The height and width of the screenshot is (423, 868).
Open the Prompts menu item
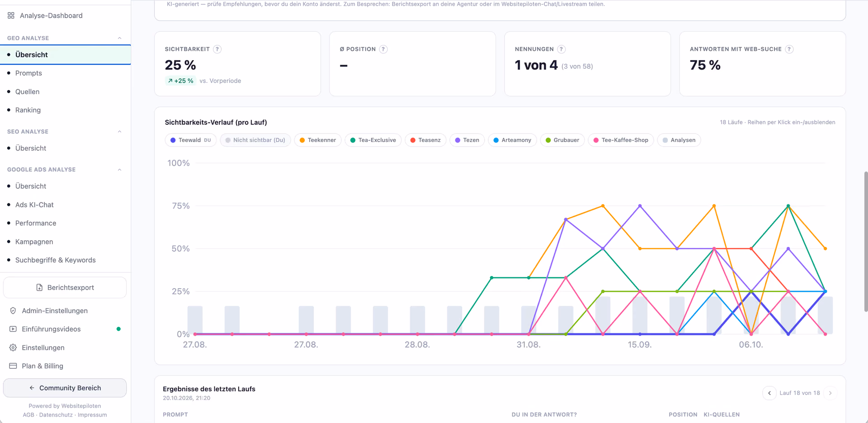point(66,73)
